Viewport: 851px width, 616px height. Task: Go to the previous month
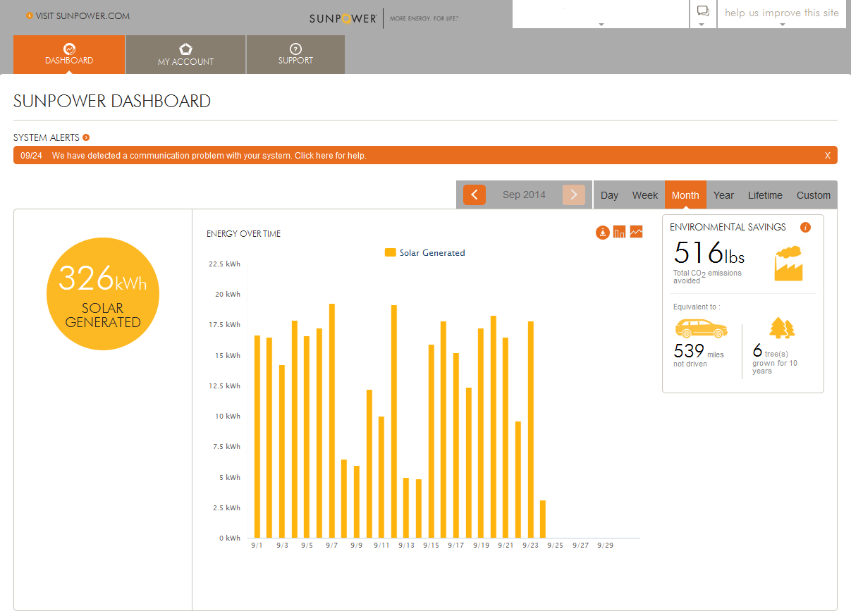pos(475,195)
